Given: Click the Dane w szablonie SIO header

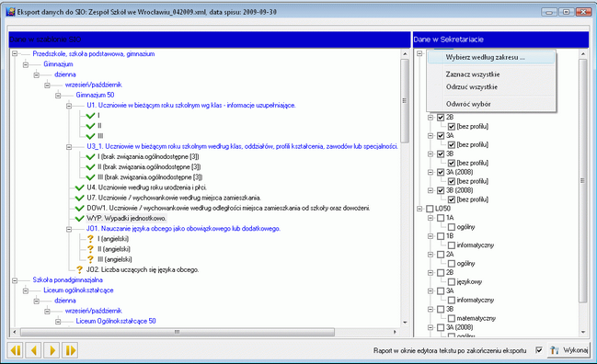Looking at the screenshot, I should pyautogui.click(x=210, y=40).
